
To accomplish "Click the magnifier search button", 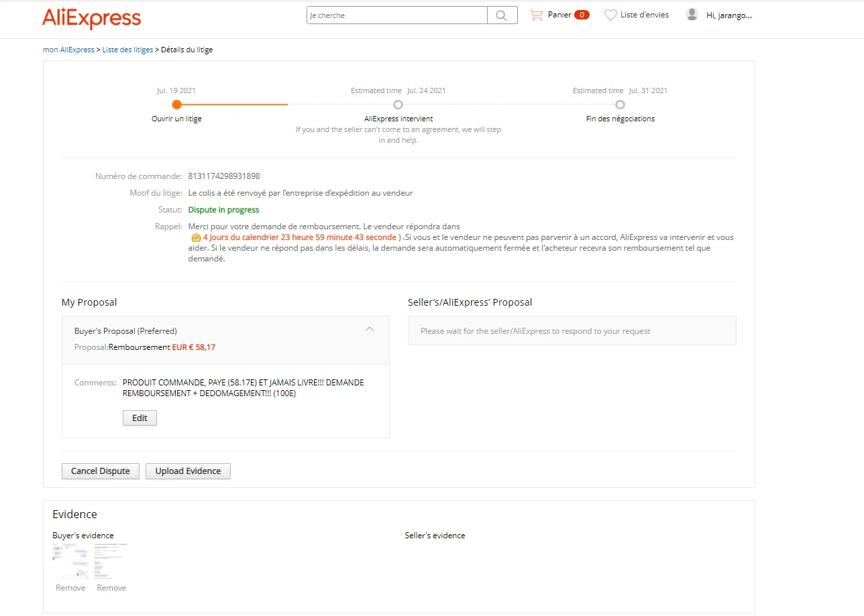I will click(502, 15).
